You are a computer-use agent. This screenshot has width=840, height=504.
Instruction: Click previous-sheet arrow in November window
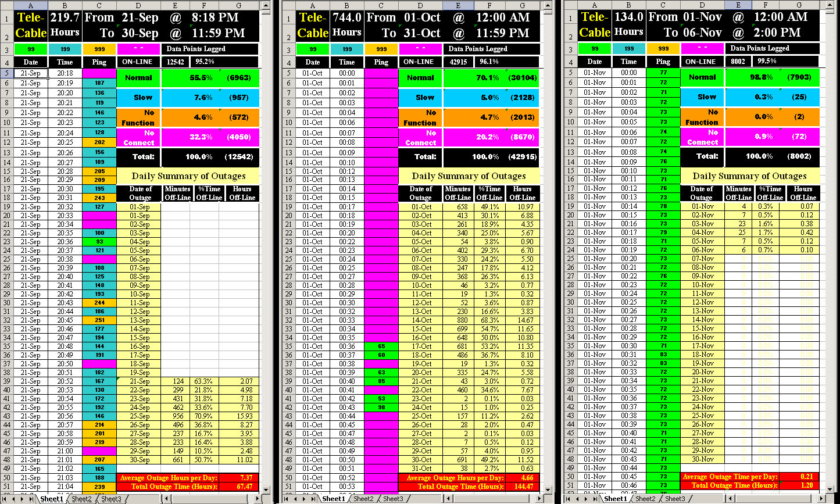tap(576, 499)
